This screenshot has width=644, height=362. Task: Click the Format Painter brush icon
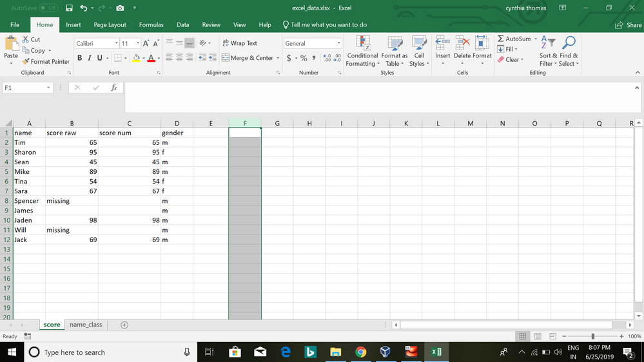point(26,62)
